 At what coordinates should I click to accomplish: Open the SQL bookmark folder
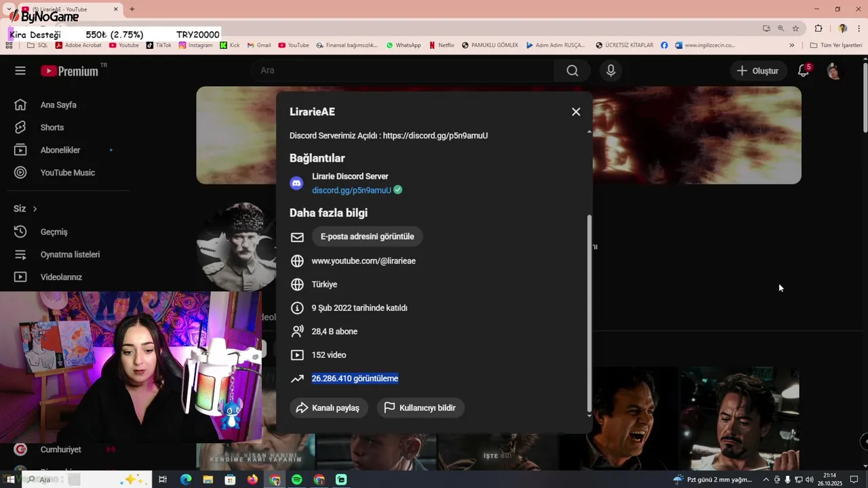(x=37, y=45)
